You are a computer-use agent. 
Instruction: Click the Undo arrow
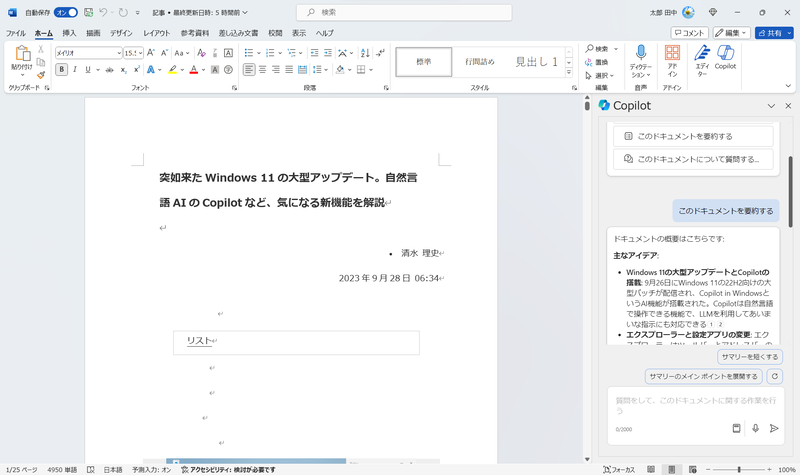click(x=103, y=12)
